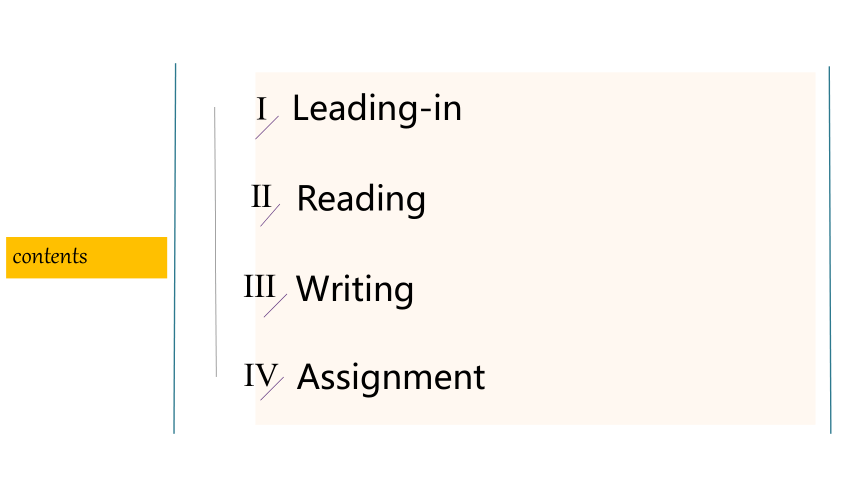Go to the Writing section entry
The image size is (860, 484).
pos(354,289)
